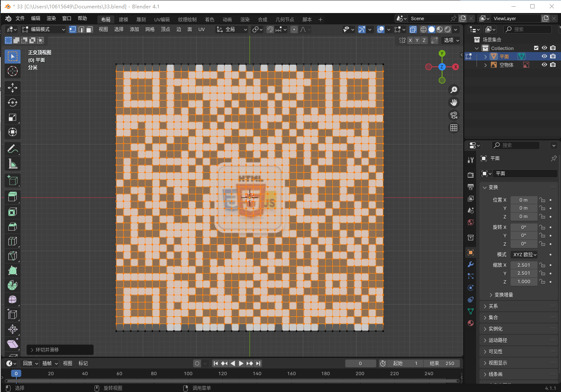
Task: Select the Poly Build tool
Action: (13, 271)
